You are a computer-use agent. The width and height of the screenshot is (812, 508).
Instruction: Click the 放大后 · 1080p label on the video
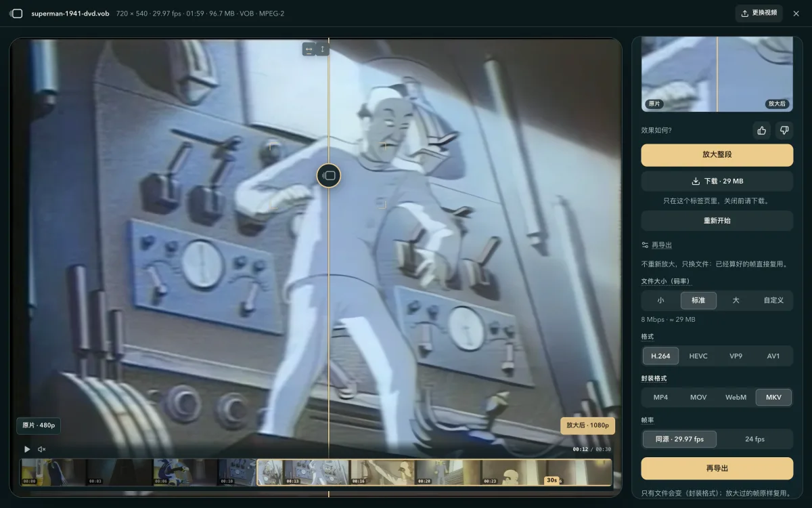pos(587,425)
